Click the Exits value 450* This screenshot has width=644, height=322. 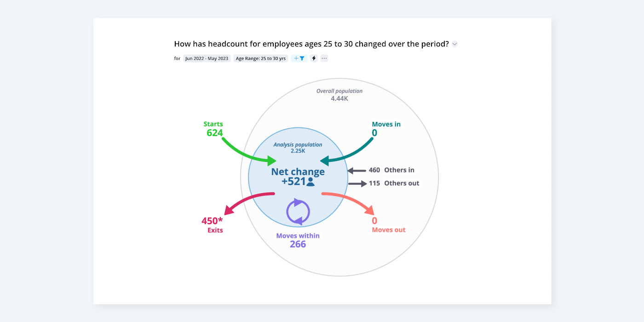[212, 221]
